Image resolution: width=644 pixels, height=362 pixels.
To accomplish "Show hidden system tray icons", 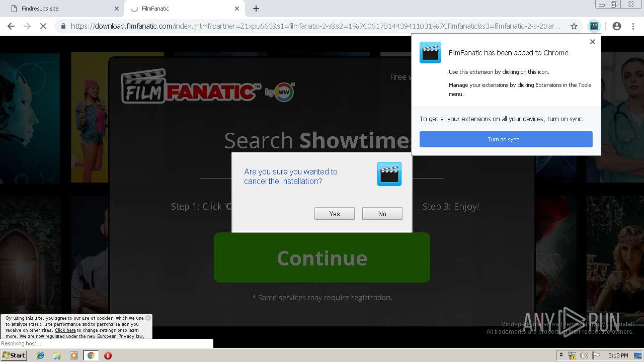I will 561,355.
